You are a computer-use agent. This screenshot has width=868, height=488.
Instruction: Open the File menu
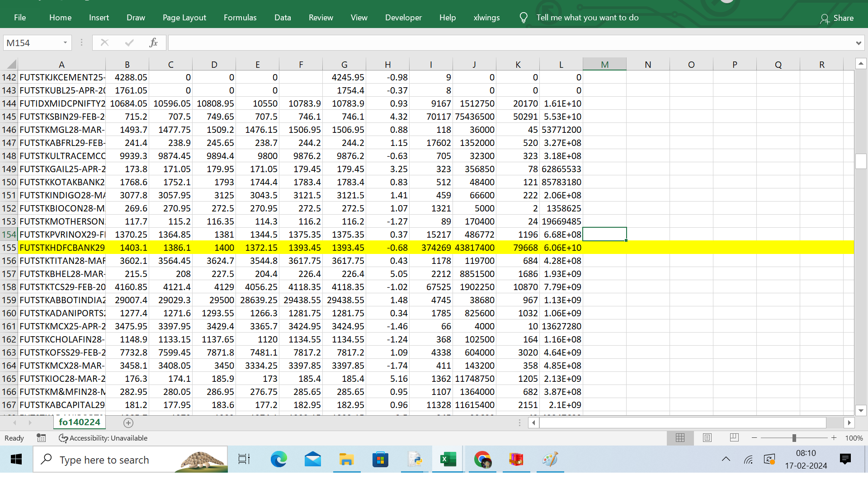[20, 18]
